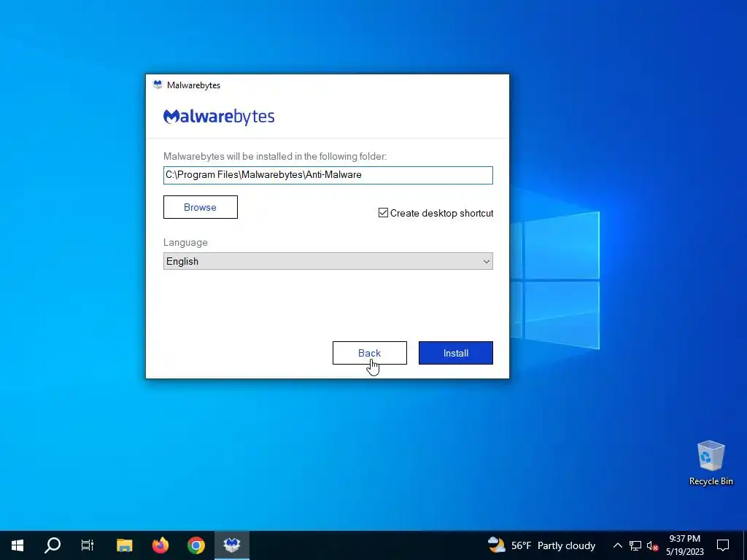This screenshot has height=560, width=747.
Task: Click the Malwarebytes logo in the installer
Action: point(219,117)
